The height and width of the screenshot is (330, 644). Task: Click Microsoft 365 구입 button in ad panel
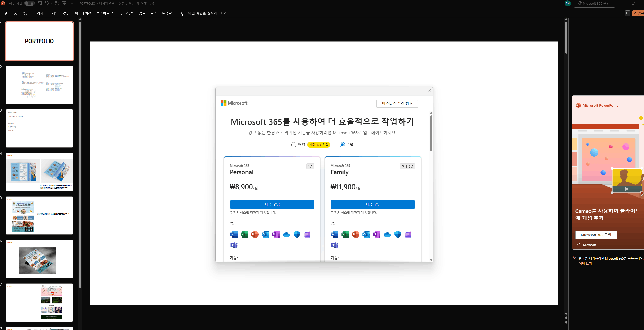[x=596, y=235]
